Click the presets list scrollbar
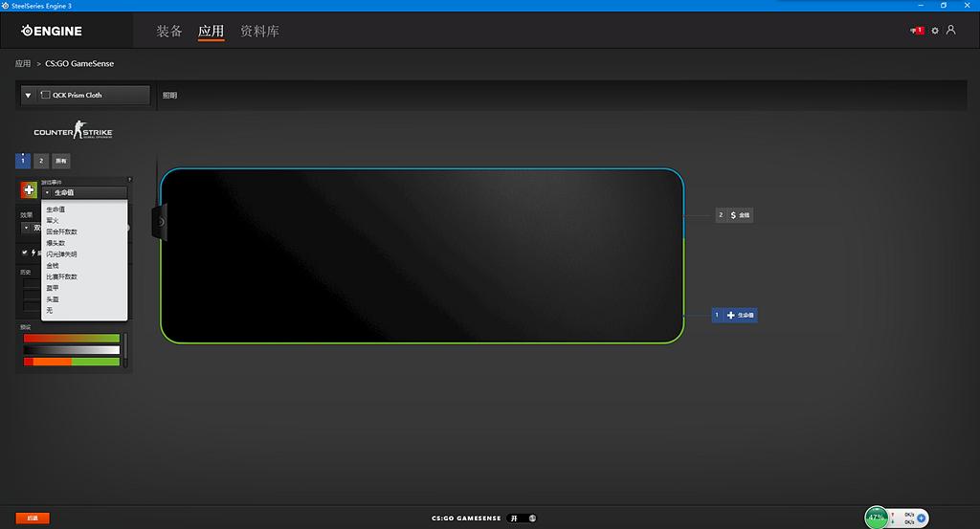This screenshot has width=980, height=529. (125, 350)
